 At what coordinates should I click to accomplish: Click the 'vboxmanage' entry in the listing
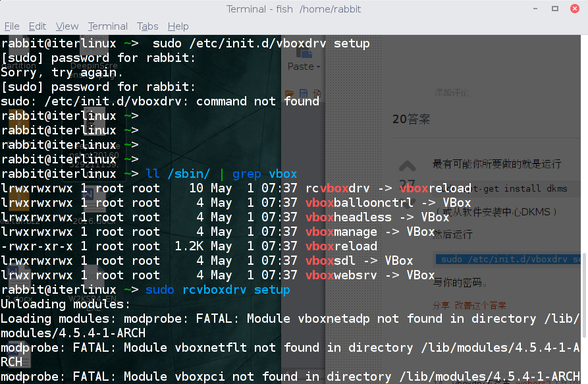341,232
